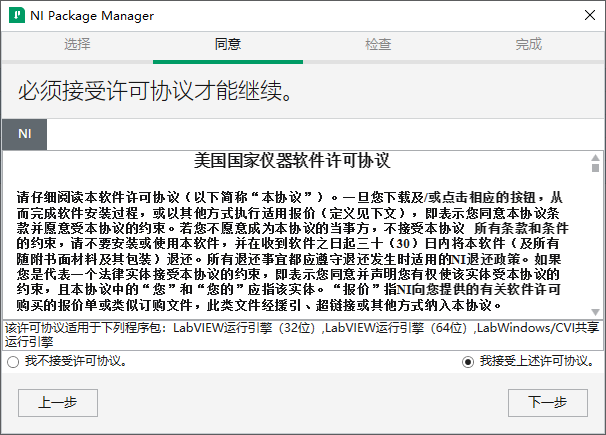
Task: Choose the 我接受上述许可协议 radio option
Action: point(468,362)
